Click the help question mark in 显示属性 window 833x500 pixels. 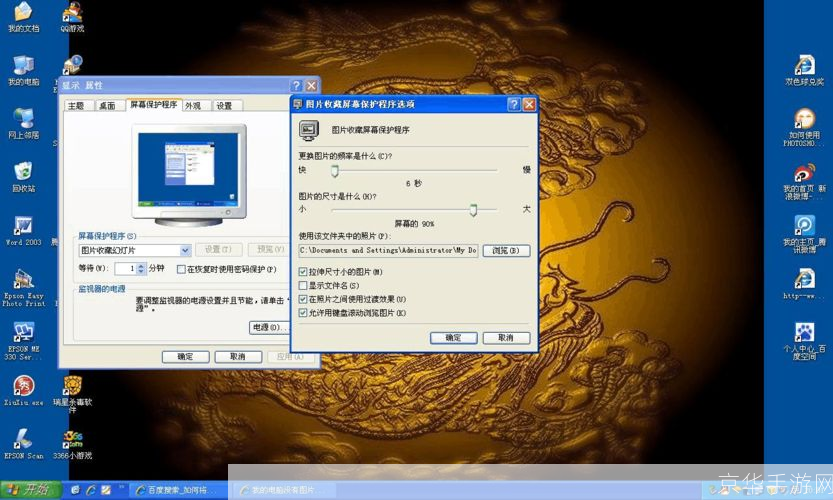tap(296, 85)
